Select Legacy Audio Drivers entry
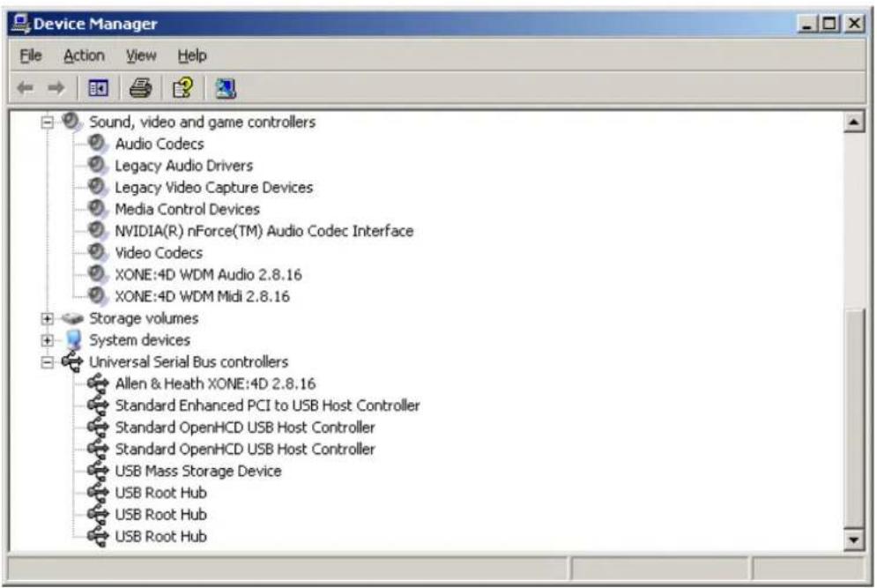877x588 pixels. 183,166
